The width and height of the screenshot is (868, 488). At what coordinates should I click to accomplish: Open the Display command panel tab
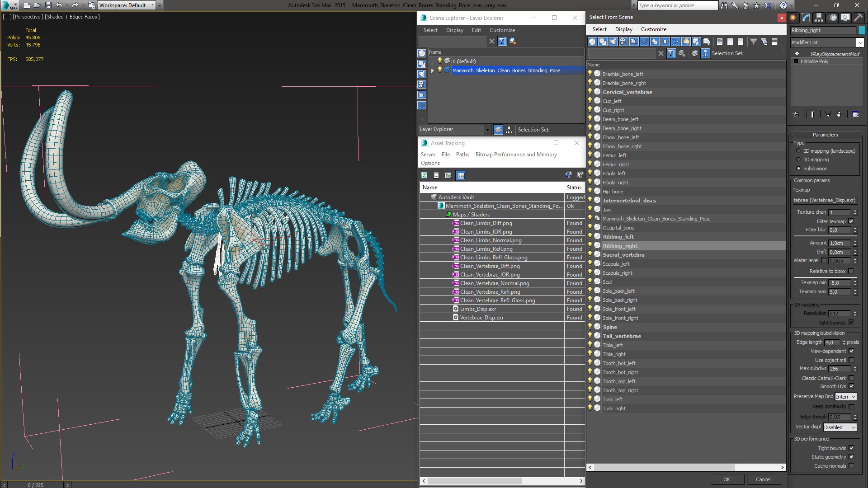(845, 18)
